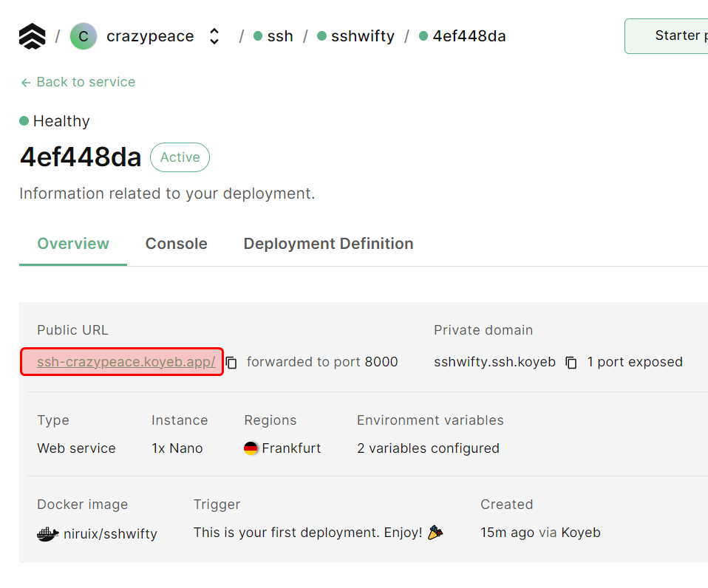Open the Console tab

(x=176, y=244)
